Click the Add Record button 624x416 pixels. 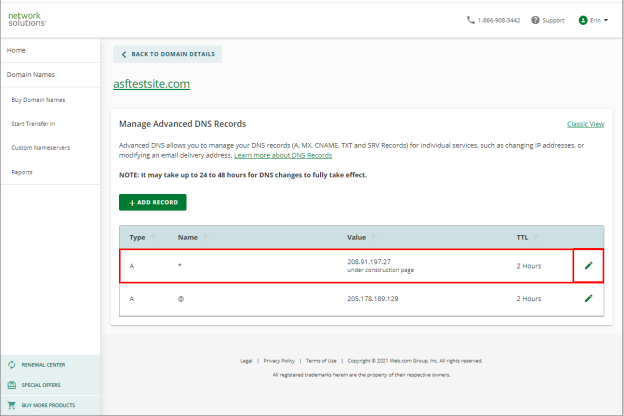click(x=152, y=202)
